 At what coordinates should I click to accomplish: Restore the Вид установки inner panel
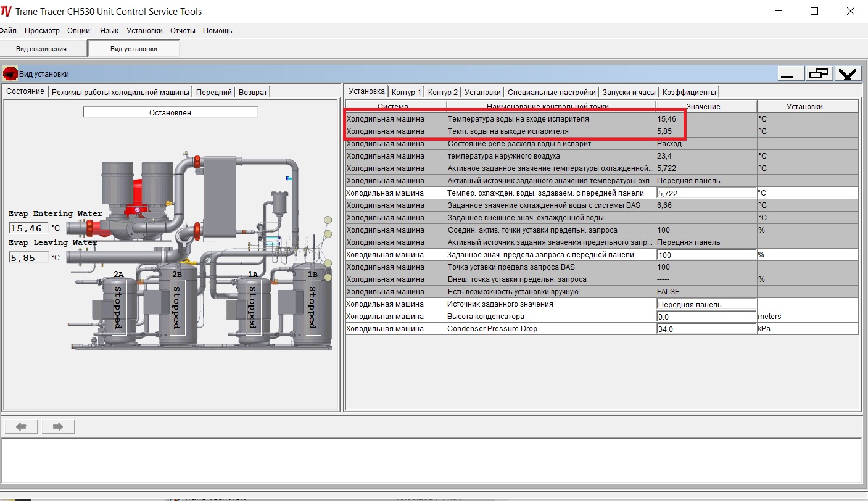click(x=819, y=73)
